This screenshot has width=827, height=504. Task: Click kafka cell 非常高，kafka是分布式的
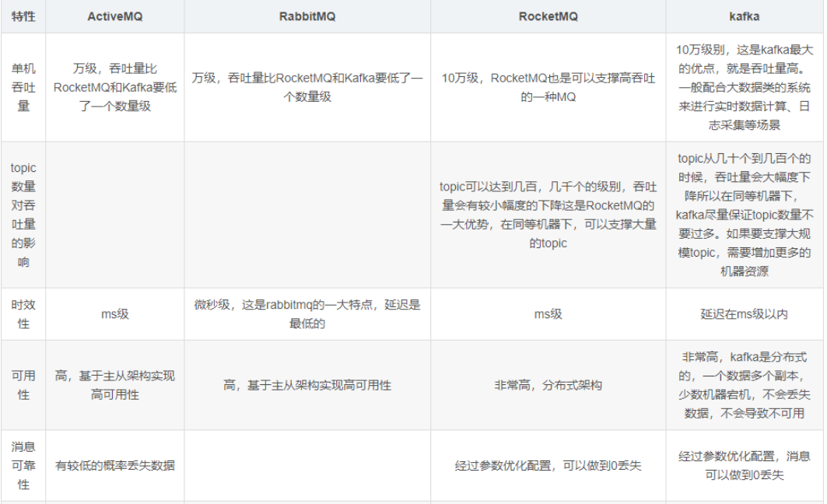745,385
